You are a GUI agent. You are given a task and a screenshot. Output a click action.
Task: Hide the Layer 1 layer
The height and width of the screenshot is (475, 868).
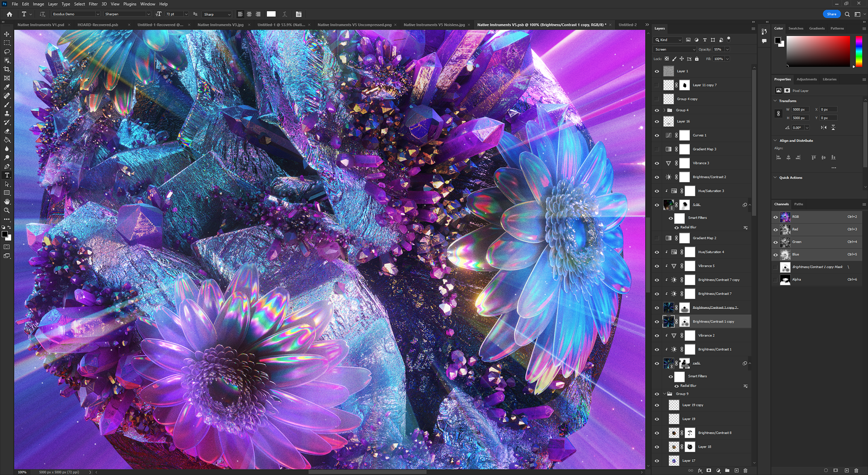(657, 71)
